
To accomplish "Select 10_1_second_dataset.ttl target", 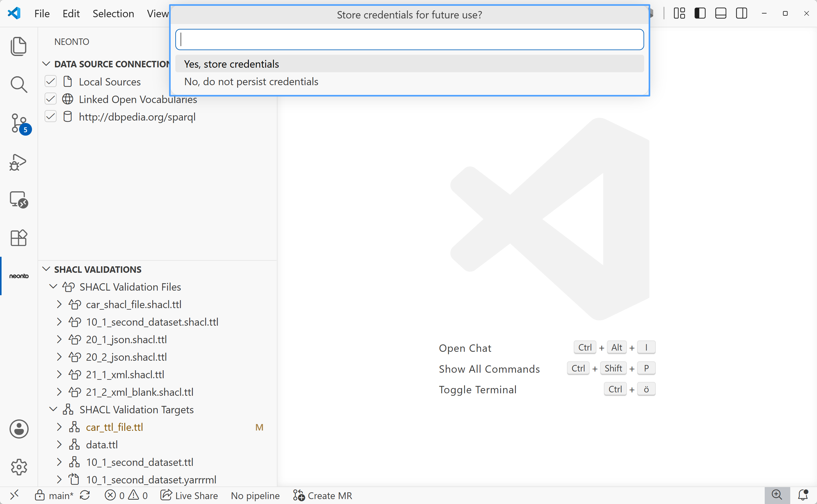I will (140, 462).
